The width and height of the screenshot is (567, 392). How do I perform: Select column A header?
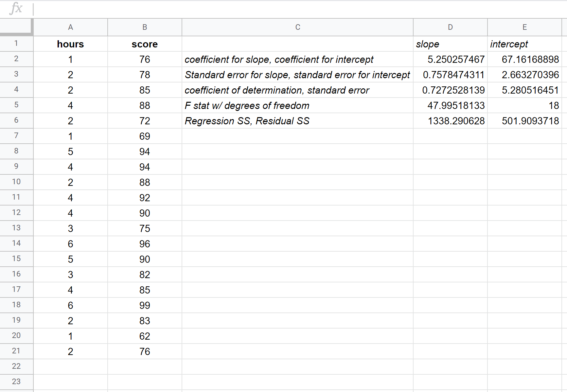point(70,27)
